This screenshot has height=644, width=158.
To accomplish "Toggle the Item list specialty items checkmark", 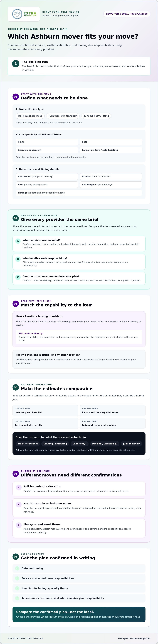I will pos(17,588).
